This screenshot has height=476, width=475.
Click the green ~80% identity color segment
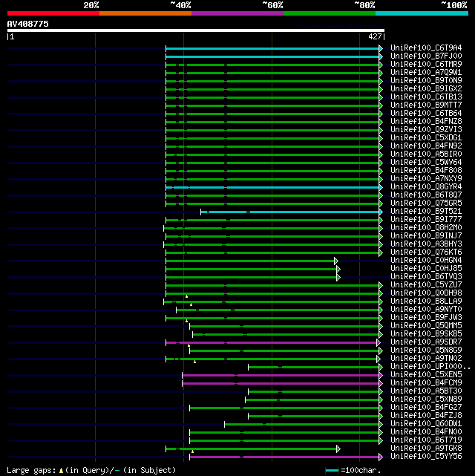(330, 13)
